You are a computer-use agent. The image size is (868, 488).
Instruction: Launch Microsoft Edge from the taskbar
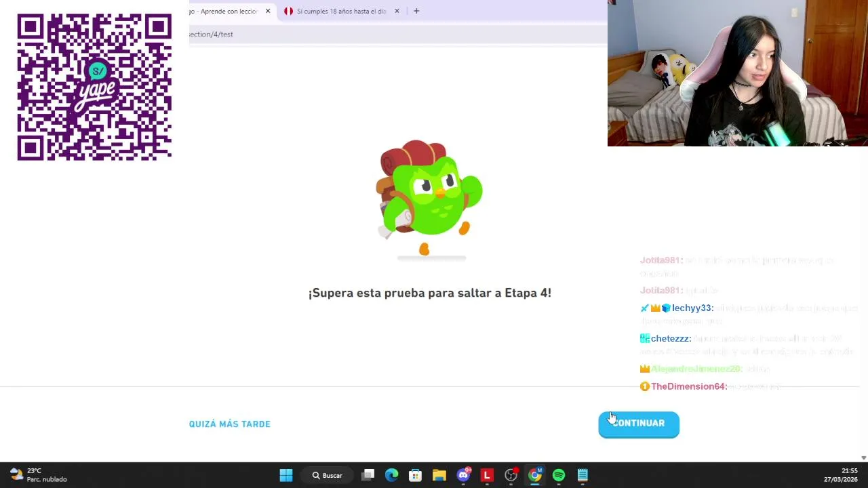[x=392, y=475]
